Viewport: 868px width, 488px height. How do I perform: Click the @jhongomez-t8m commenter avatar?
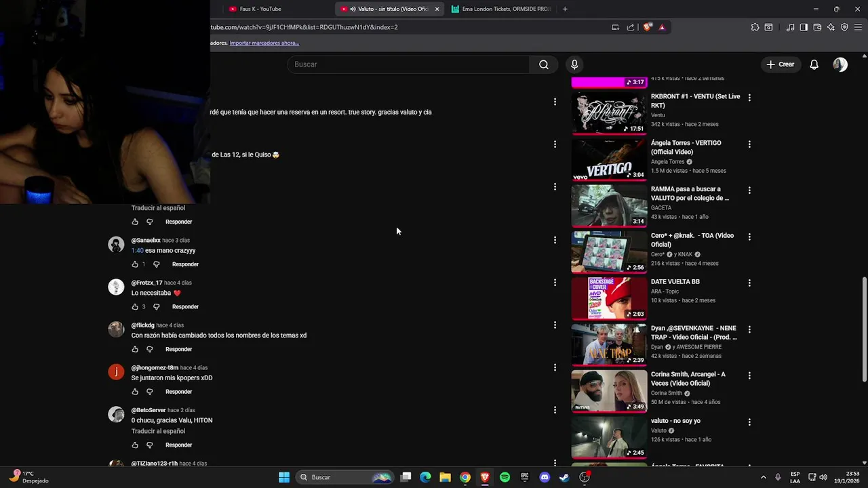[x=117, y=372]
